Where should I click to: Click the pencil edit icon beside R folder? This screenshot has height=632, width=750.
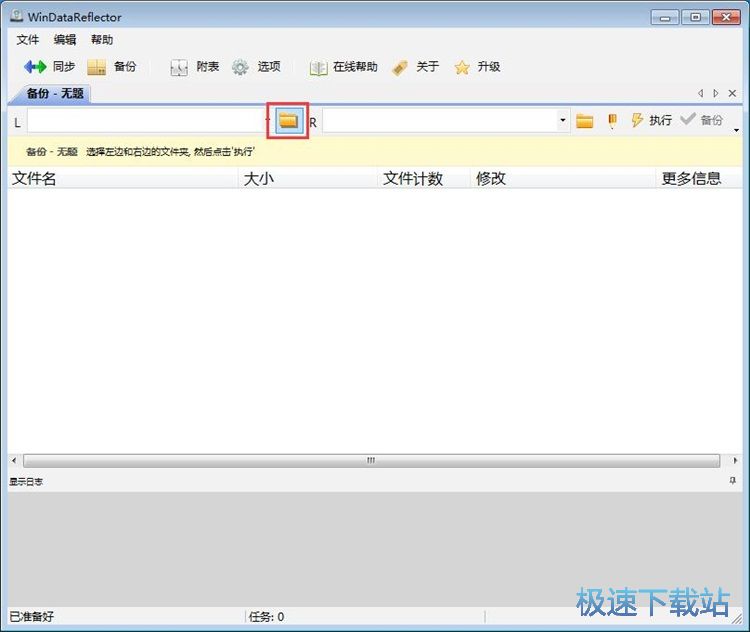(x=612, y=121)
